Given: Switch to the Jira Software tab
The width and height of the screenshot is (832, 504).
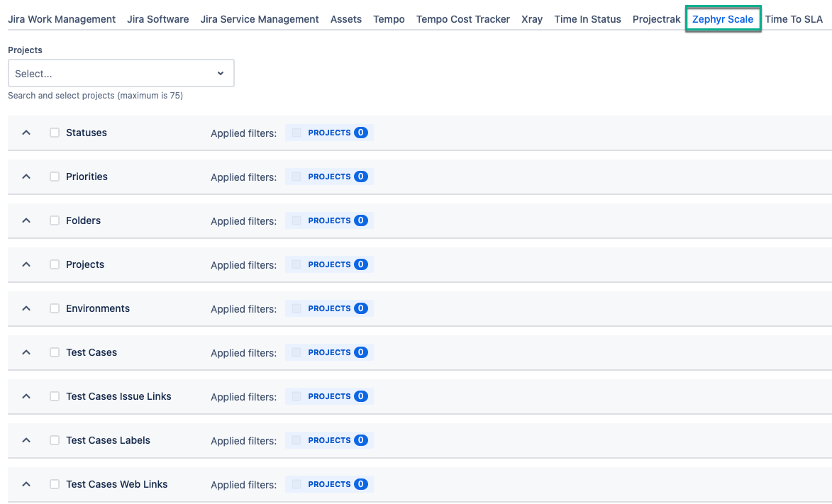Looking at the screenshot, I should click(157, 19).
